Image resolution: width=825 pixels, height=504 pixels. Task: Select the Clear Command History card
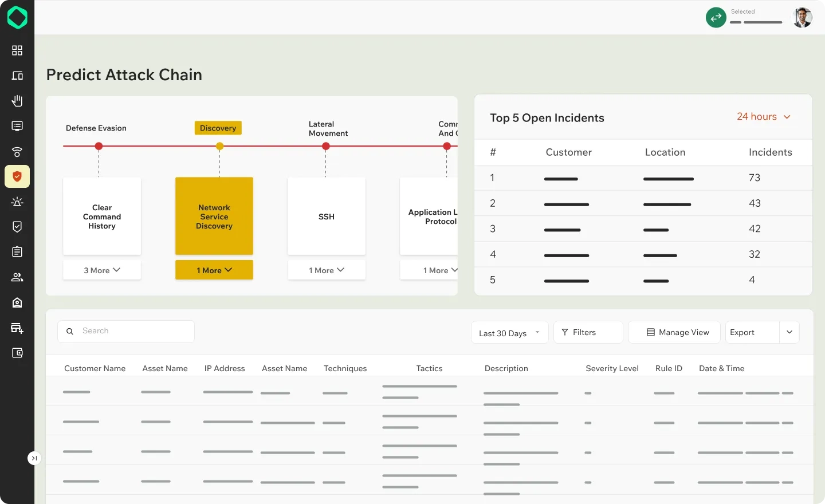(x=102, y=216)
